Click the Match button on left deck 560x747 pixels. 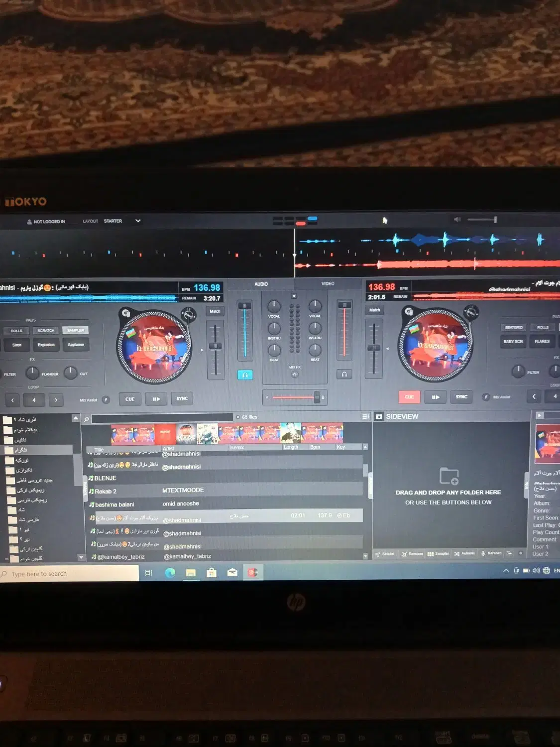pos(215,311)
